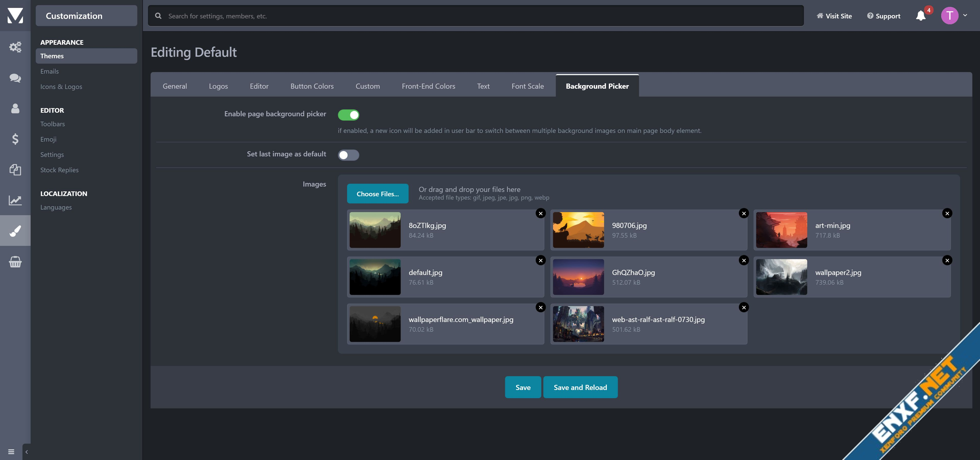The image size is (980, 460).
Task: Click the Choose Files button
Action: (x=377, y=194)
